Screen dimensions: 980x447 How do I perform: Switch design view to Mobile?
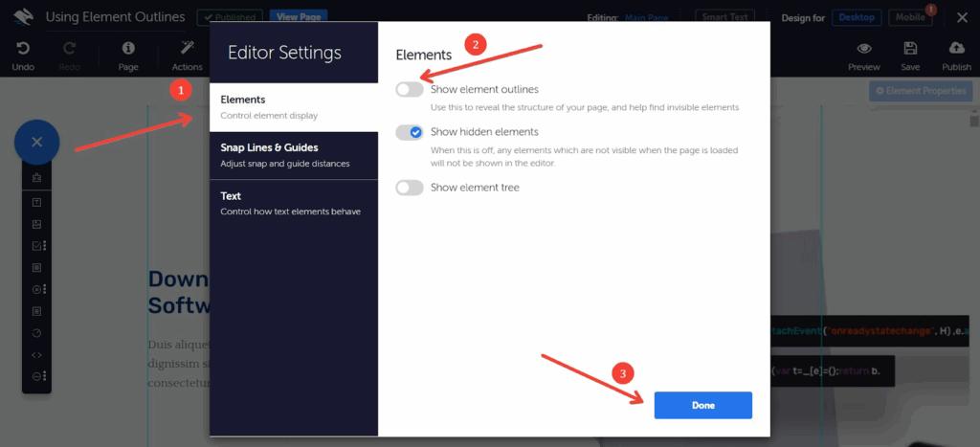coord(910,17)
